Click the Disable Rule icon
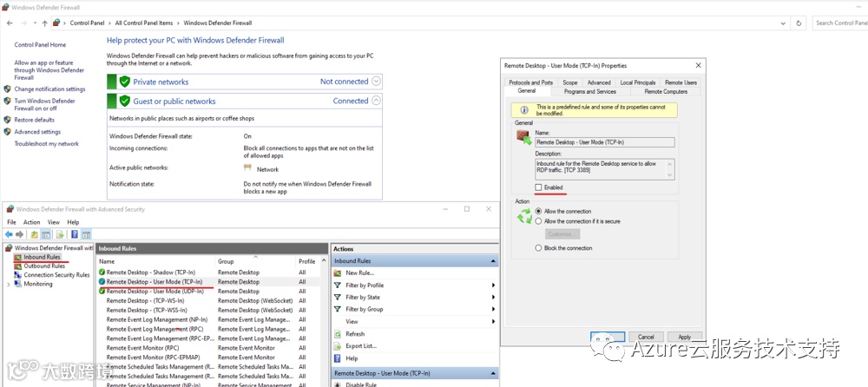This screenshot has width=868, height=387. (338, 384)
